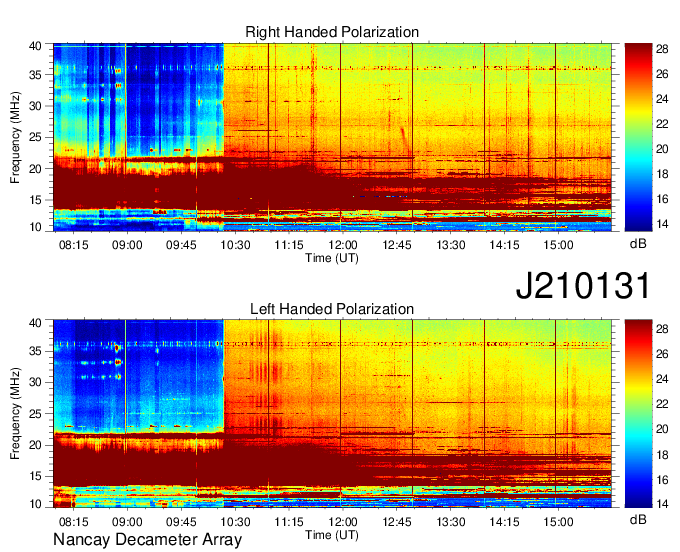Click the 24 dB value on Right Handed colorbar
Viewport: 680px width, 552px height.
662,99
